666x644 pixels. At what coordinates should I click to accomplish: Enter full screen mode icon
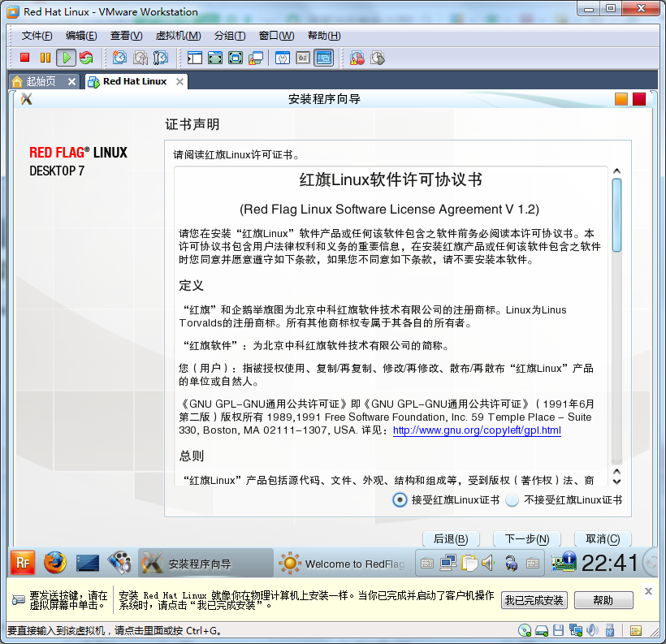pos(236,58)
